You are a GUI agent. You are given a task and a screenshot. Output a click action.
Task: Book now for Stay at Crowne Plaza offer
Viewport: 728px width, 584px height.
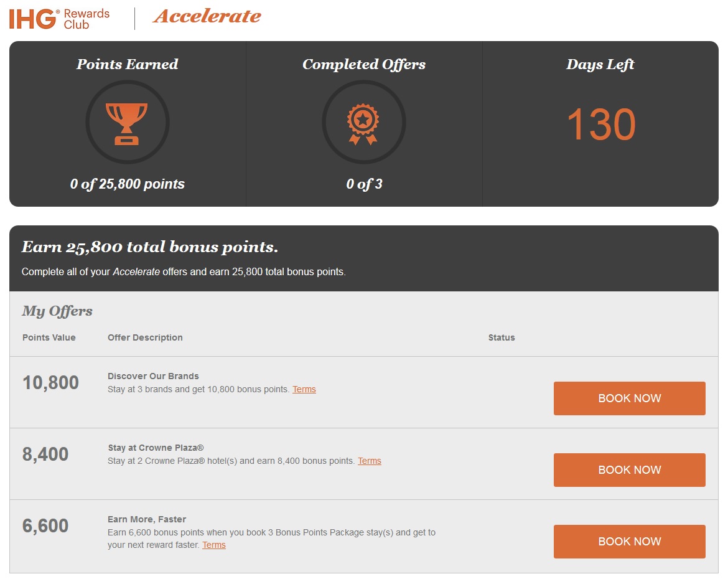click(x=629, y=469)
